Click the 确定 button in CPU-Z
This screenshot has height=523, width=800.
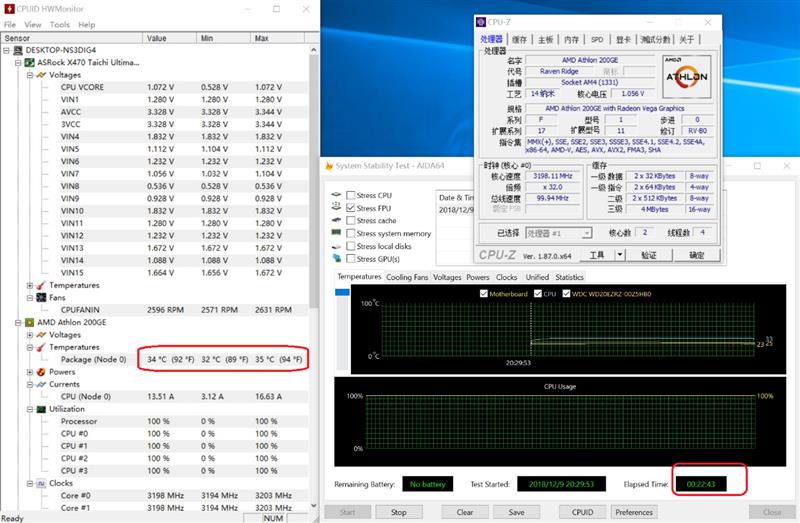(x=696, y=255)
